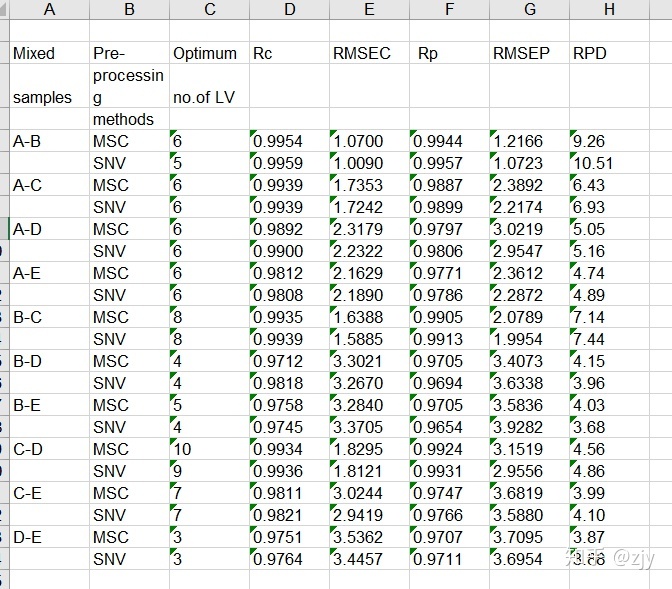Select column B header
Image resolution: width=672 pixels, height=589 pixels.
point(129,9)
